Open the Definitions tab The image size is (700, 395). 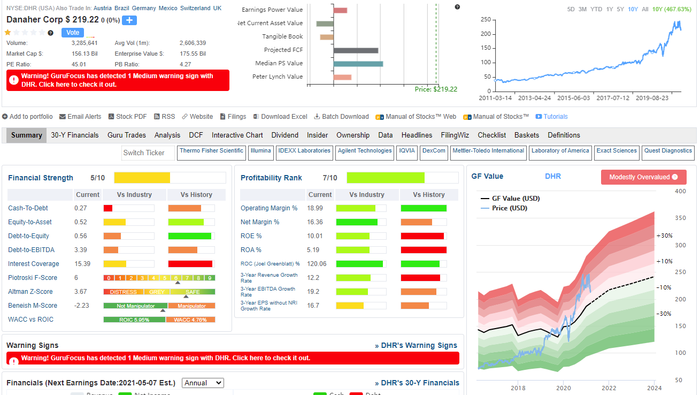pos(564,135)
